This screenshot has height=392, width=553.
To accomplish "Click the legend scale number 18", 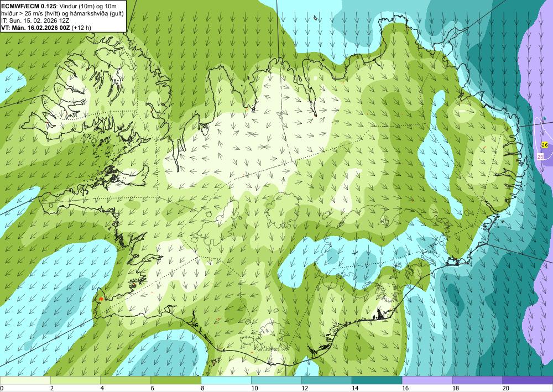I will (x=455, y=389).
